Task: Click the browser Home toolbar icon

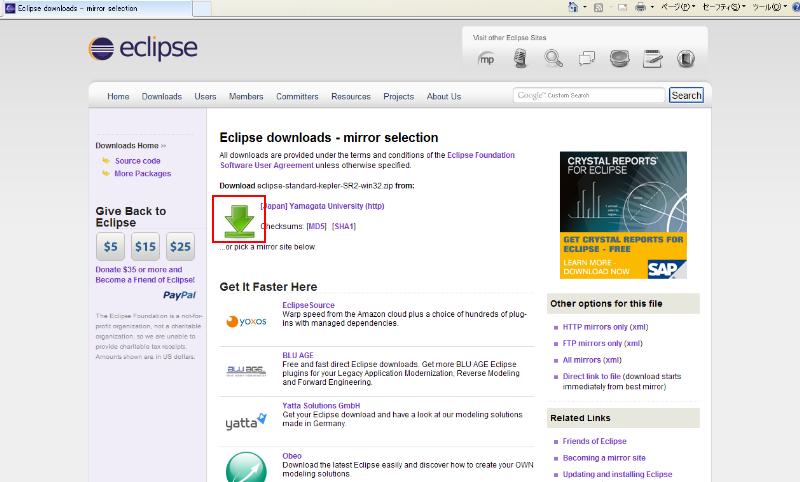Action: 573,7
